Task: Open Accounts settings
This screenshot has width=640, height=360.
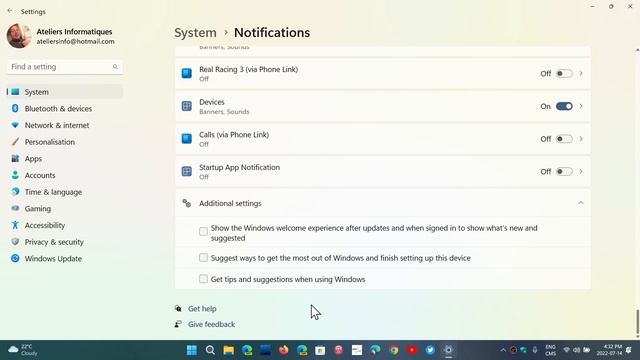Action: click(40, 176)
